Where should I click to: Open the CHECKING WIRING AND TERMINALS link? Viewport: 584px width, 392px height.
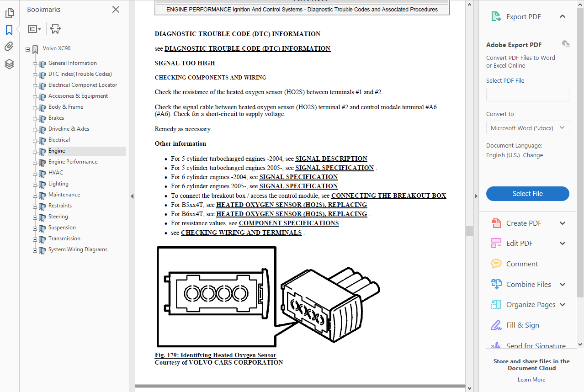241,233
